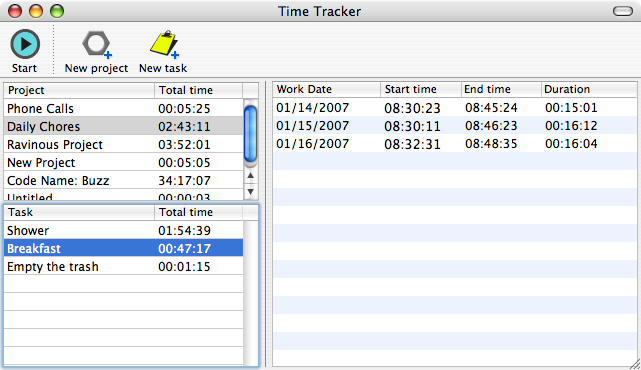This screenshot has height=370, width=641.
Task: Sort by Start time column header
Action: [x=421, y=89]
